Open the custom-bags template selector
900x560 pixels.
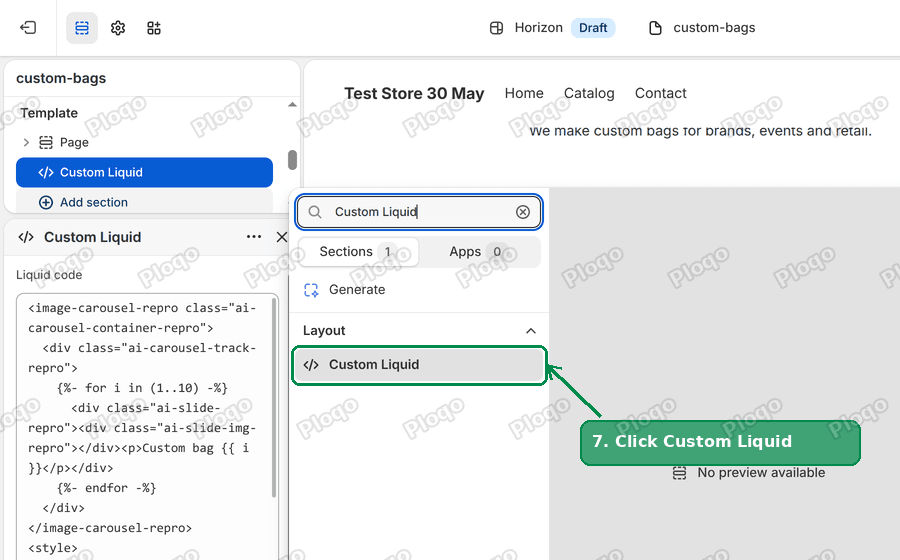point(714,28)
